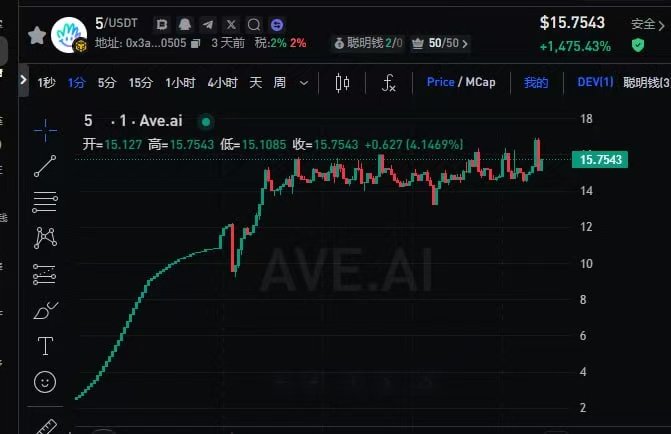Select the 5分 timeframe
Viewport: 671px width, 434px height.
107,82
